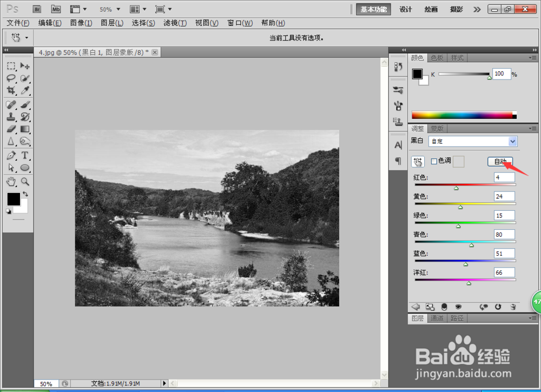Enable the 色调 tint checkbox
Image resolution: width=541 pixels, height=392 pixels.
pyautogui.click(x=434, y=161)
